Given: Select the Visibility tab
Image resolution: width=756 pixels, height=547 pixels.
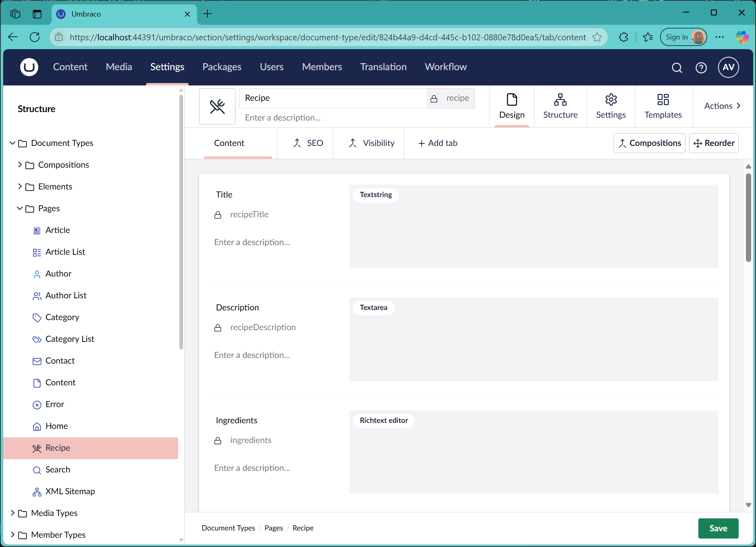Looking at the screenshot, I should (371, 143).
